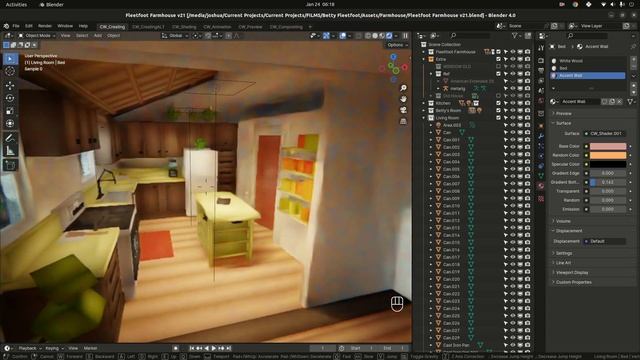Click the Blender logo menu icon

6,26
